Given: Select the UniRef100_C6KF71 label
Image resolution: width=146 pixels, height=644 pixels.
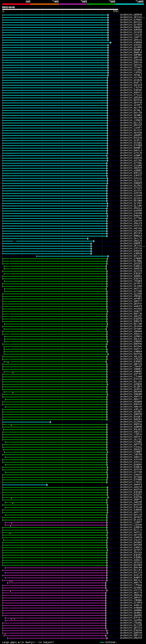Looking at the screenshot, I should [131, 37].
